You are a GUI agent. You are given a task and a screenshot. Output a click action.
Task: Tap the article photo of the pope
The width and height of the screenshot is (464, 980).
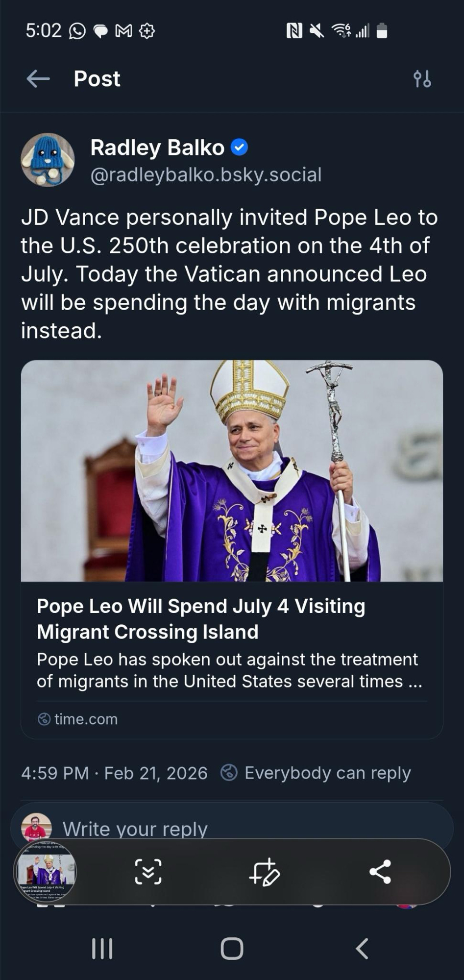coord(232,470)
